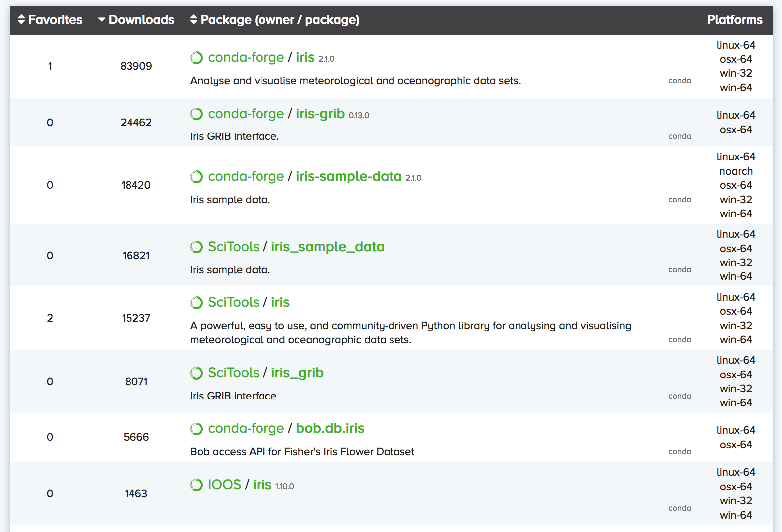Click the favorites count 2 for SciTools iris
This screenshot has width=782, height=532.
pyautogui.click(x=50, y=318)
